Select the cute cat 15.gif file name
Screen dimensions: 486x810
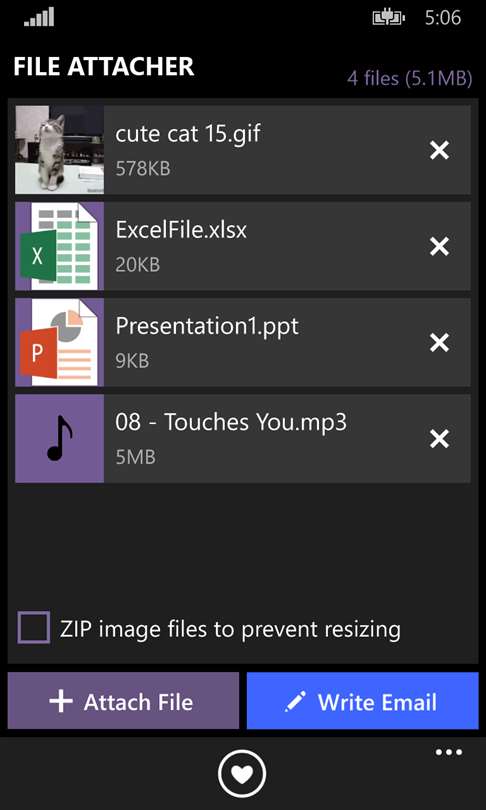188,134
